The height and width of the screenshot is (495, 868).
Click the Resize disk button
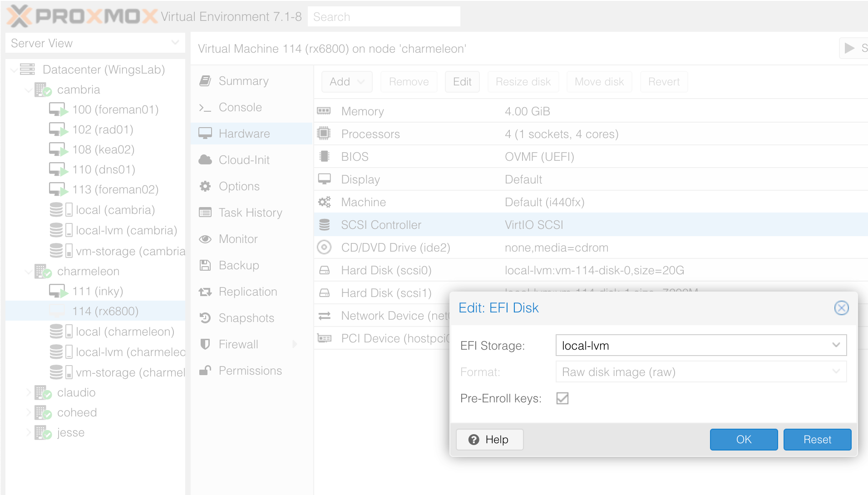pyautogui.click(x=523, y=82)
